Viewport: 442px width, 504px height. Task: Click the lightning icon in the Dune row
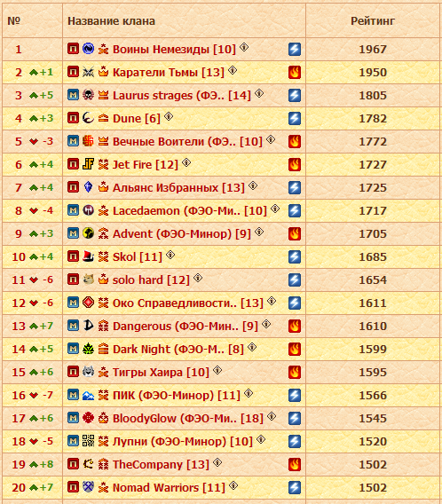coord(295,118)
